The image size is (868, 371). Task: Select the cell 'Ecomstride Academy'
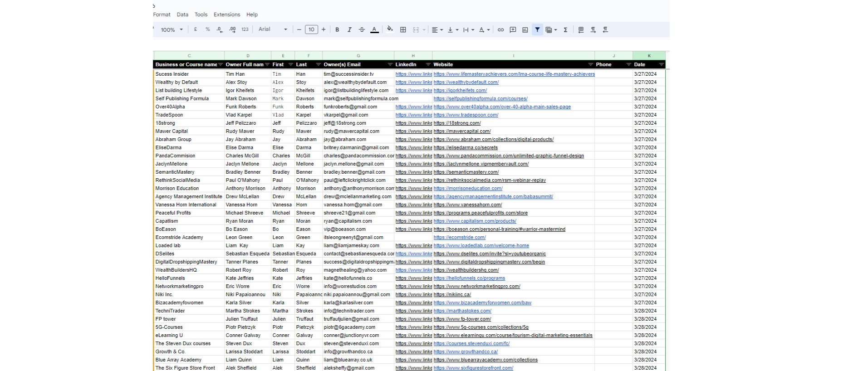pos(189,238)
